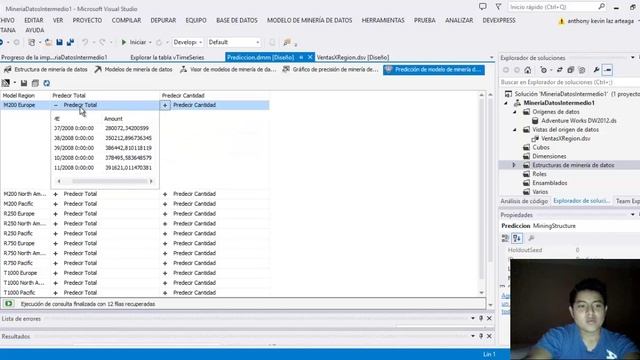Switch to Gráfico de precisión de minería tab
Screen dimensions: 640x360
tap(330, 70)
